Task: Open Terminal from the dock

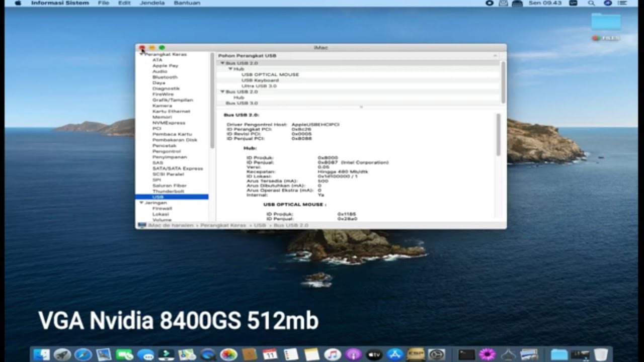Action: click(466, 354)
